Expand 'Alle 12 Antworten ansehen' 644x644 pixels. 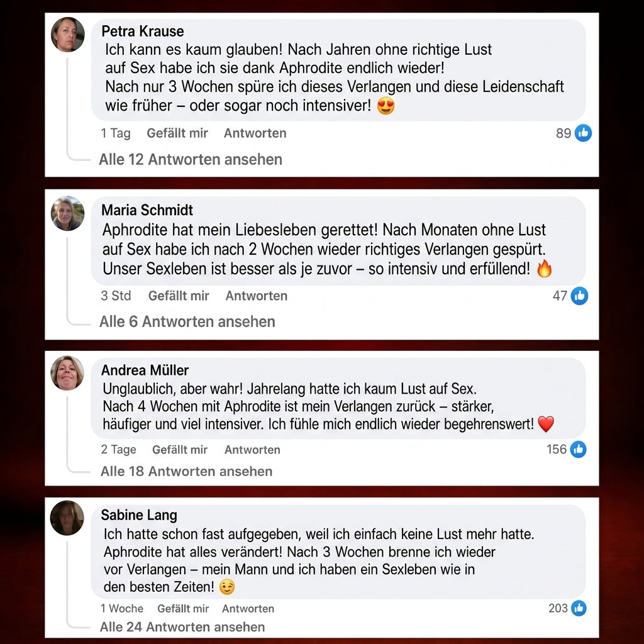(x=191, y=159)
